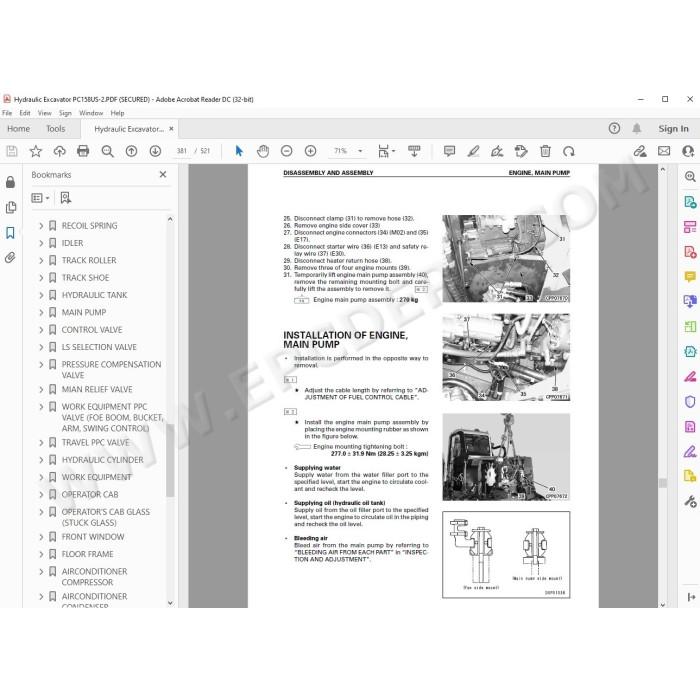The width and height of the screenshot is (700, 700).
Task: Zoom in with the plus button
Action: click(310, 151)
